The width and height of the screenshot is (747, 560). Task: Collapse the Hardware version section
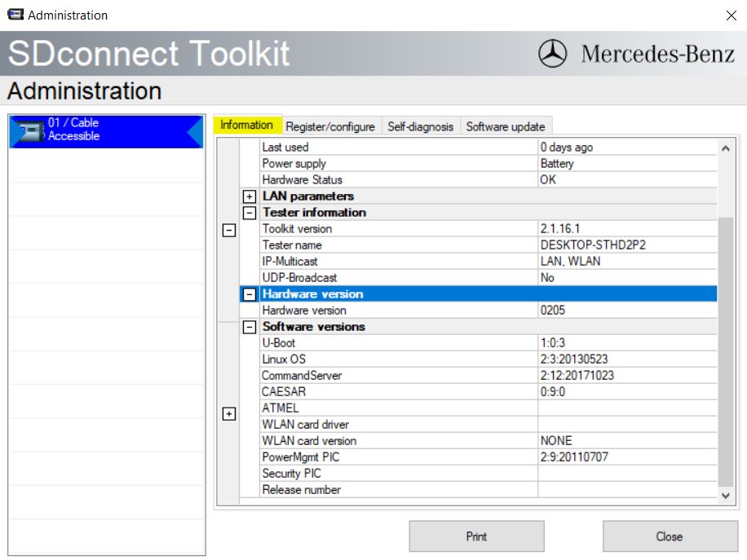[250, 294]
